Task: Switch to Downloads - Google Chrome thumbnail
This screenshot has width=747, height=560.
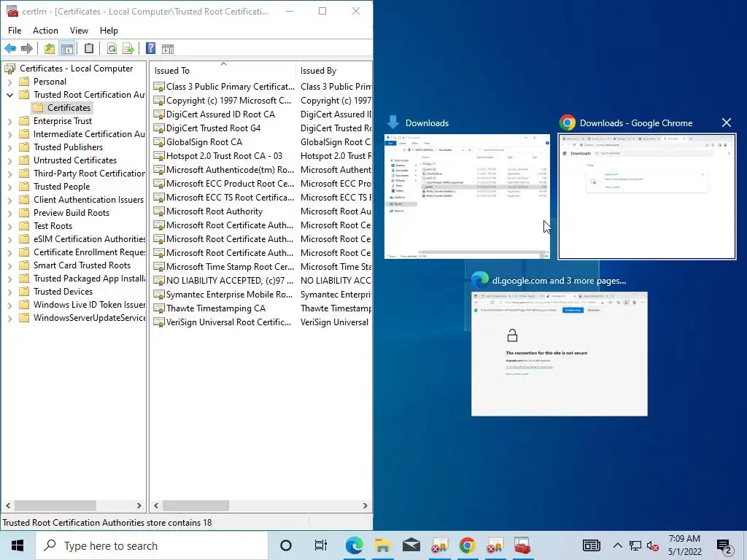Action: pos(647,196)
